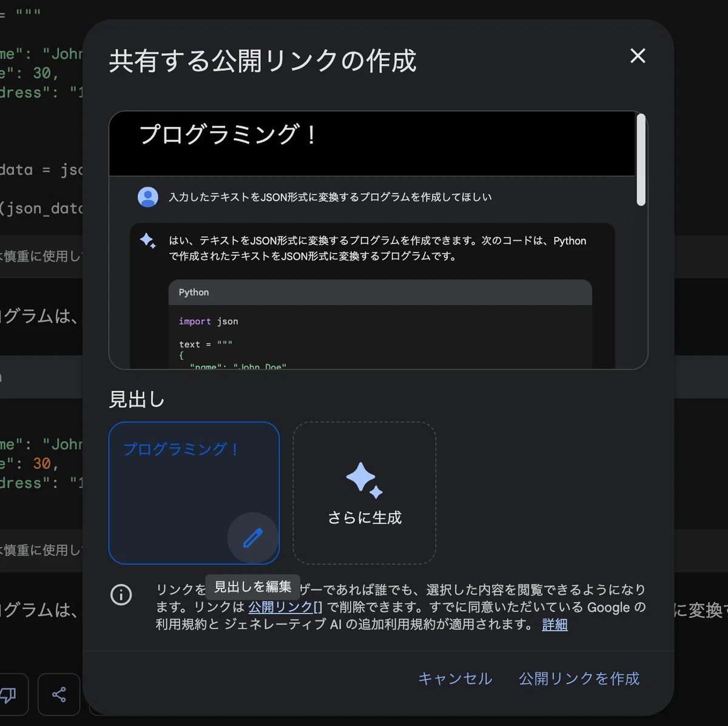Click the user prompt text about JSON形式
Screen dimensions: 728x726
tap(330, 197)
